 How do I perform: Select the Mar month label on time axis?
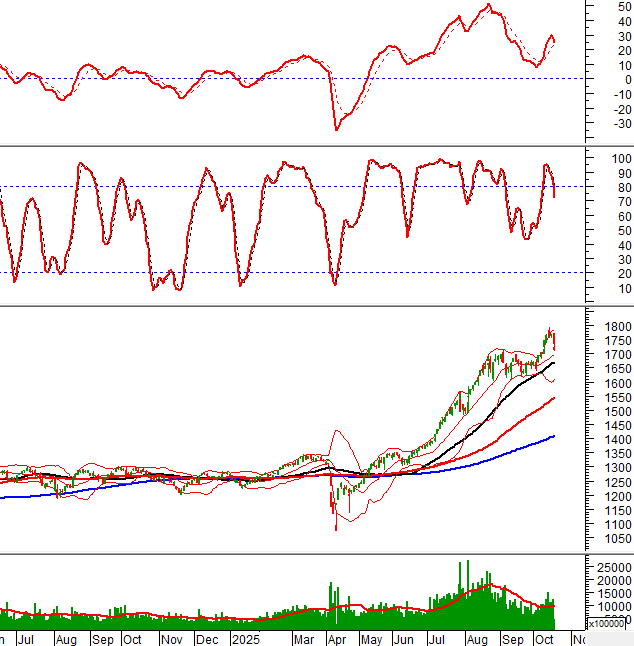(305, 637)
